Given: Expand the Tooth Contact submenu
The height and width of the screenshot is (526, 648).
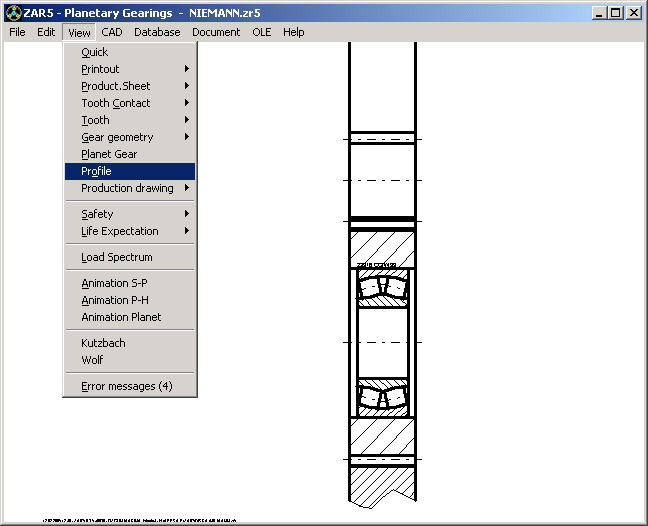Looking at the screenshot, I should click(x=116, y=103).
